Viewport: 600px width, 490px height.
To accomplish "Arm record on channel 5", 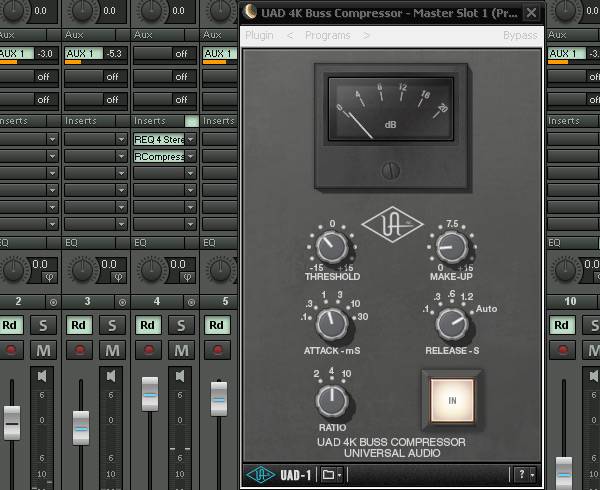I will [x=217, y=350].
